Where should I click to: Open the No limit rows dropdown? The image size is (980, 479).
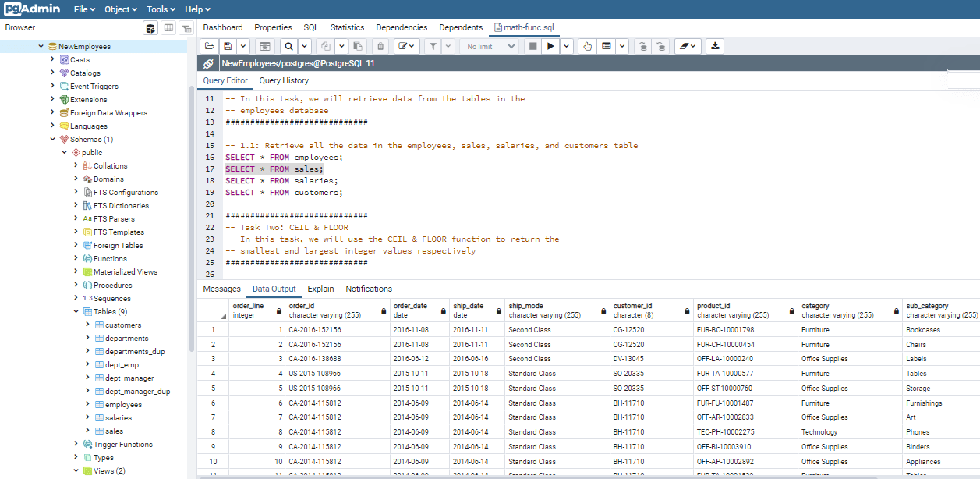coord(489,45)
